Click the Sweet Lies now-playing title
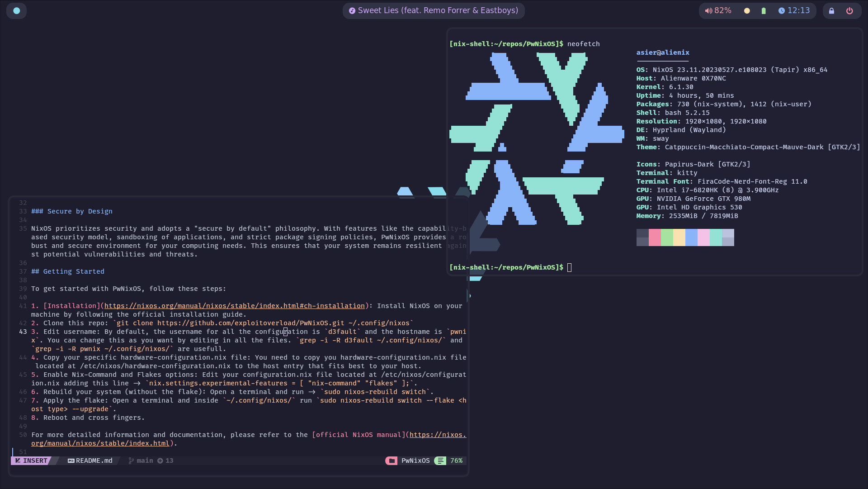 tap(438, 10)
